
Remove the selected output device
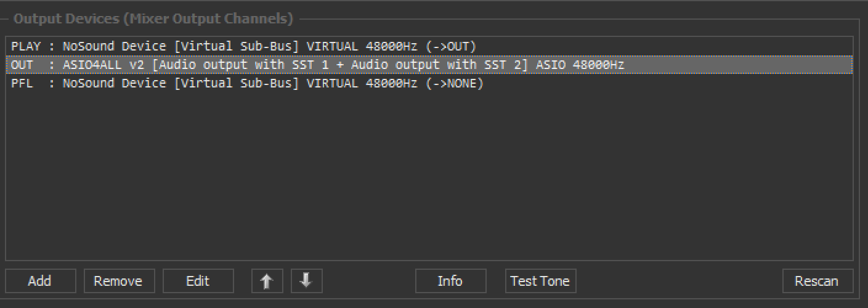point(118,281)
